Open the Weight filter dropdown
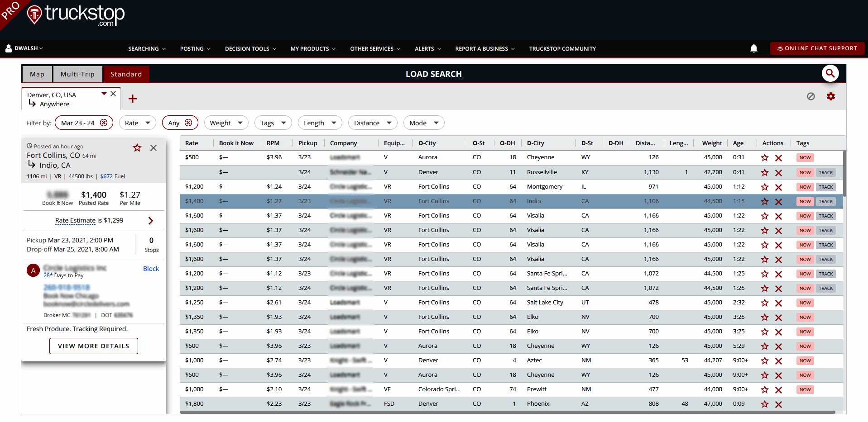Image resolution: width=868 pixels, height=422 pixels. point(225,123)
